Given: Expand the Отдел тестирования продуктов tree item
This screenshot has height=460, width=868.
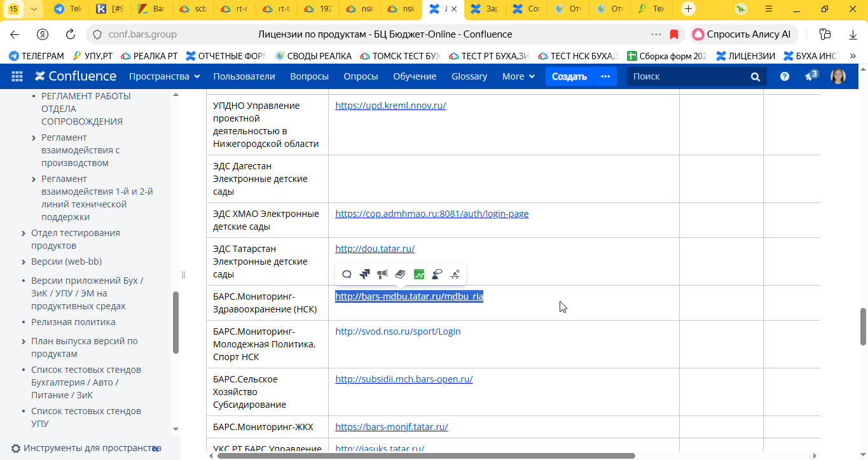Looking at the screenshot, I should (24, 233).
